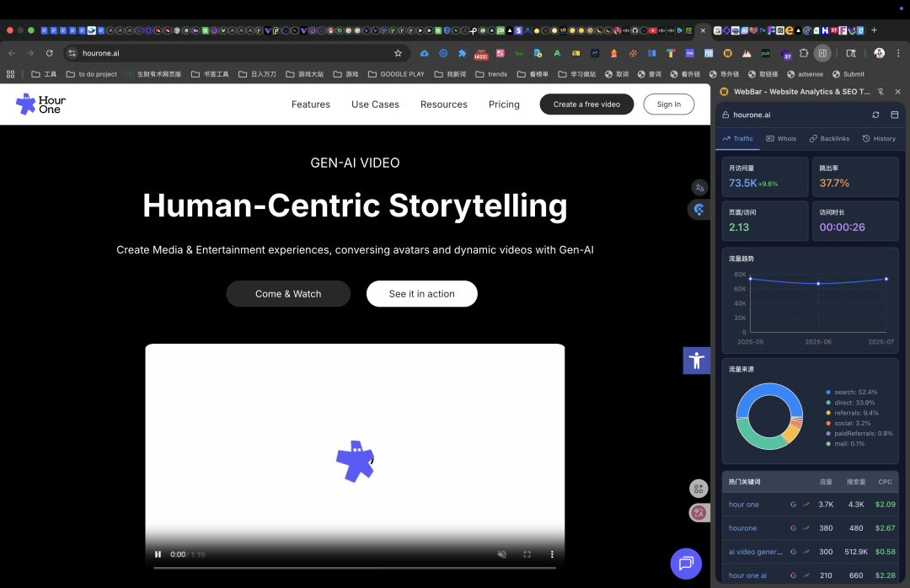Viewport: 910px width, 588px height.
Task: Click trend icon in 'hourone' keyword row
Action: (x=806, y=528)
